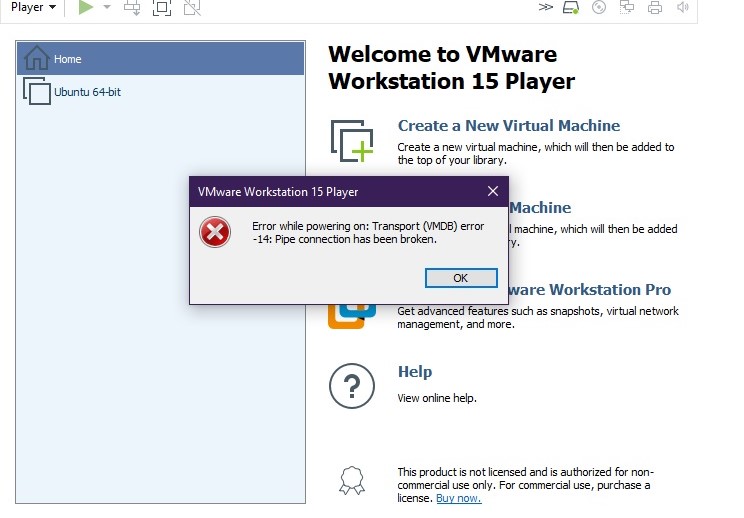Click the hard disk device icon
Screen dimensions: 744x518
click(x=571, y=7)
